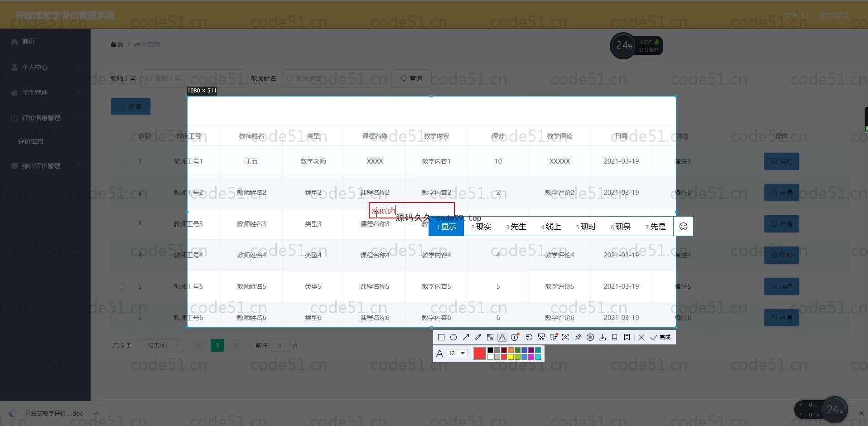Pick the blue color swatch

pos(524,350)
